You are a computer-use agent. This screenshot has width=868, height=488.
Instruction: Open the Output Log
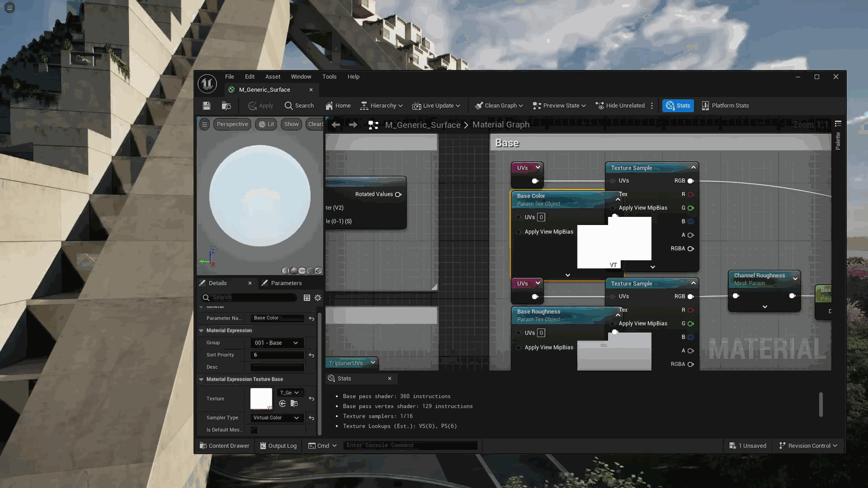[x=278, y=446]
